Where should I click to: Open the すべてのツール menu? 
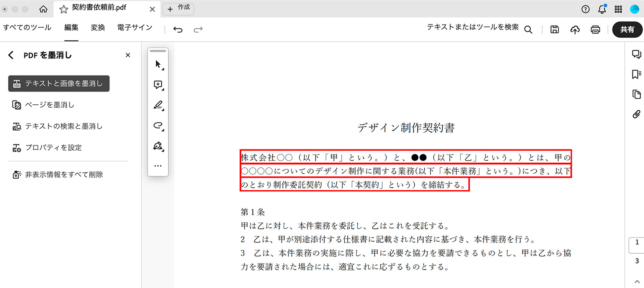tap(27, 28)
